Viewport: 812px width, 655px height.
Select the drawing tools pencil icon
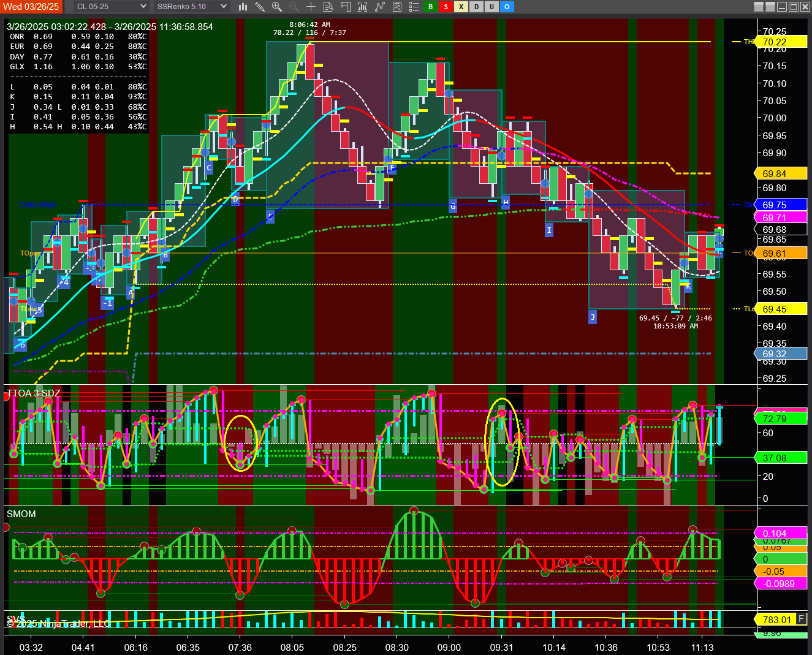click(x=260, y=7)
